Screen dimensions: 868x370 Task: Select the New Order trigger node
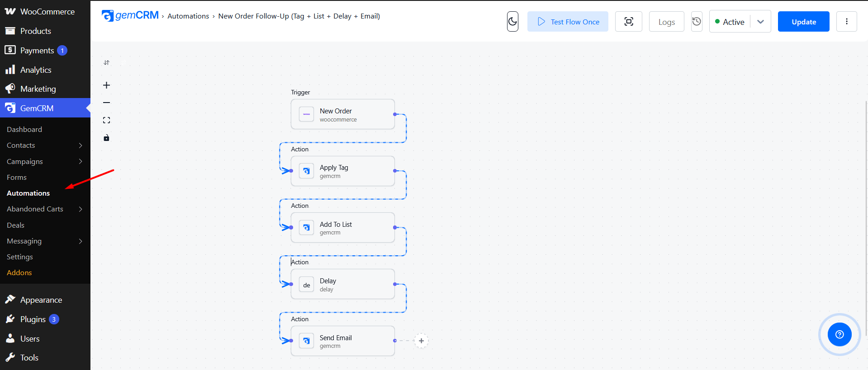343,114
